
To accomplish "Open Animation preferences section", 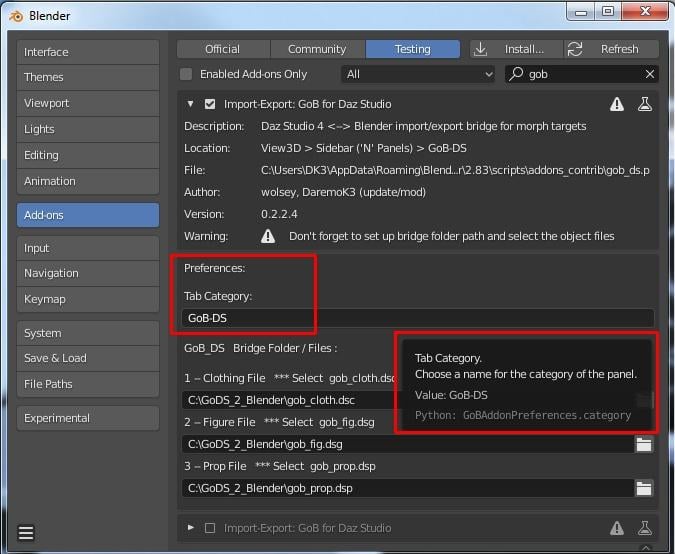I will pos(88,181).
